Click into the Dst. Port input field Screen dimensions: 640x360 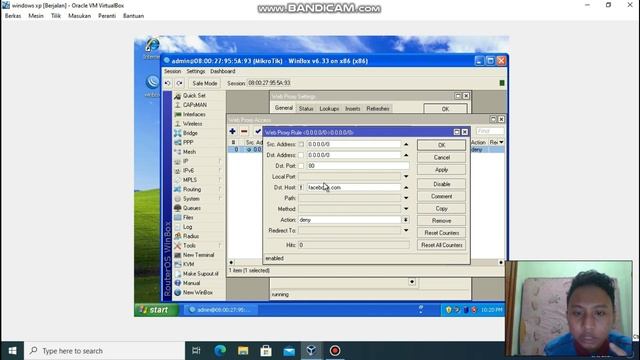[358, 166]
